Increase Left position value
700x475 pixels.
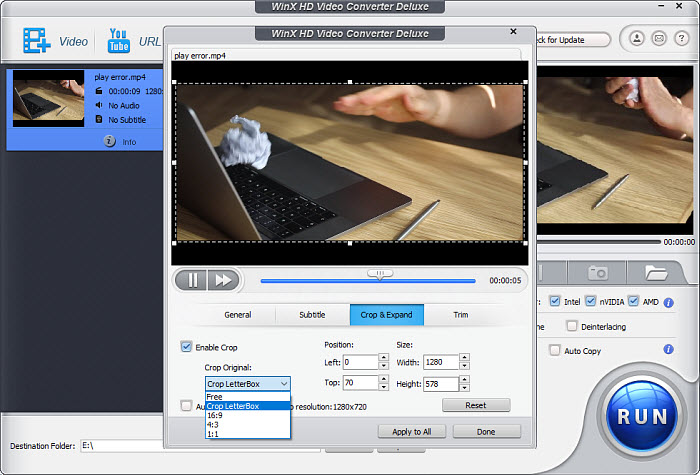pos(383,358)
